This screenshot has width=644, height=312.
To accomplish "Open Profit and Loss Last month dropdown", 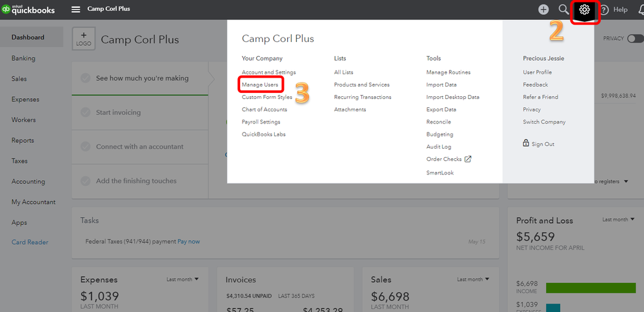I will click(x=618, y=220).
